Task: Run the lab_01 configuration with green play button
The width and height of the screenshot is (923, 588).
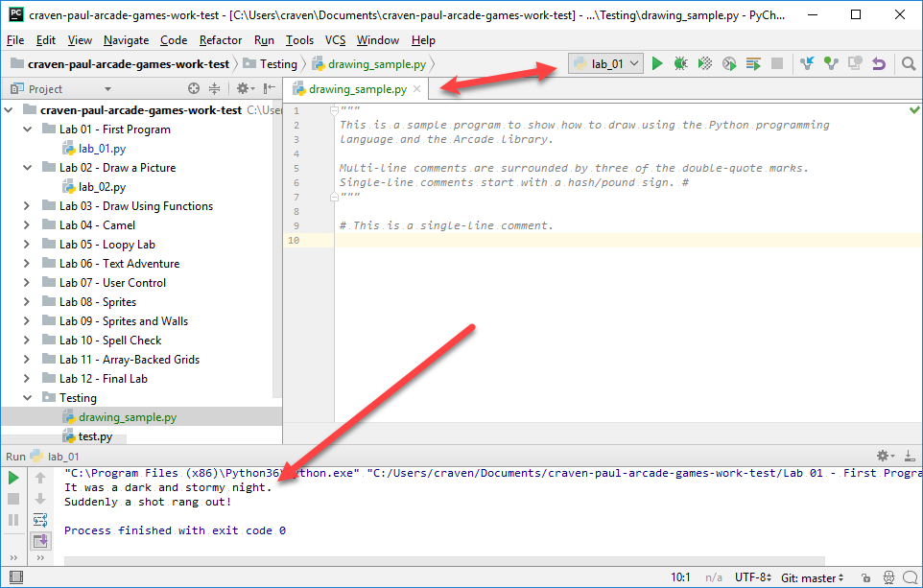Action: coord(657,63)
